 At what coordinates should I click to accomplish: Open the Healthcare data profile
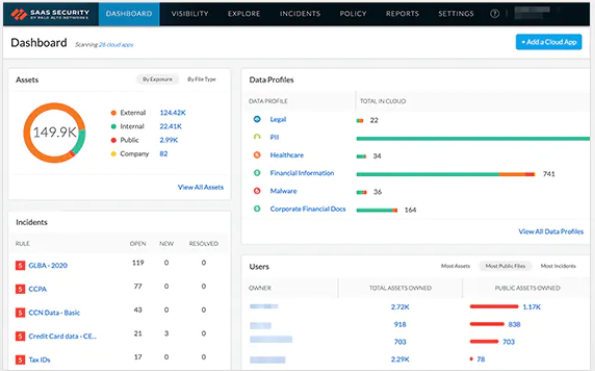coord(287,155)
